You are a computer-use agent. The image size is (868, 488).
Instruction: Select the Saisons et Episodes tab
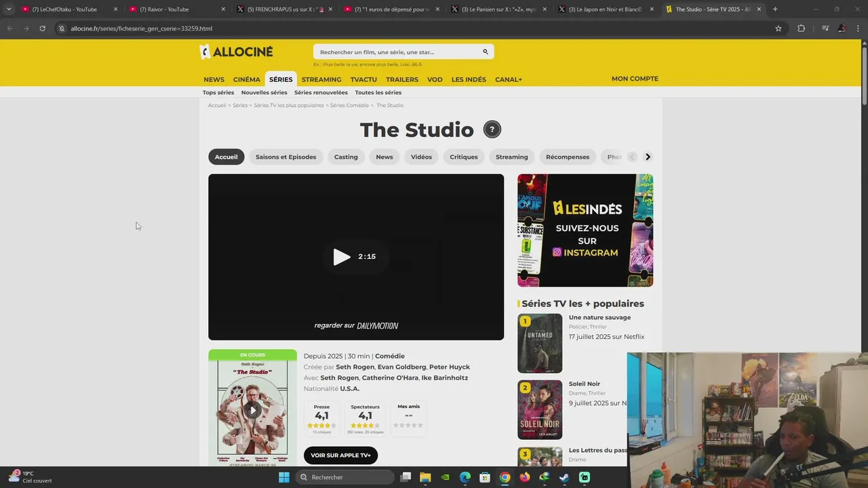coord(285,157)
